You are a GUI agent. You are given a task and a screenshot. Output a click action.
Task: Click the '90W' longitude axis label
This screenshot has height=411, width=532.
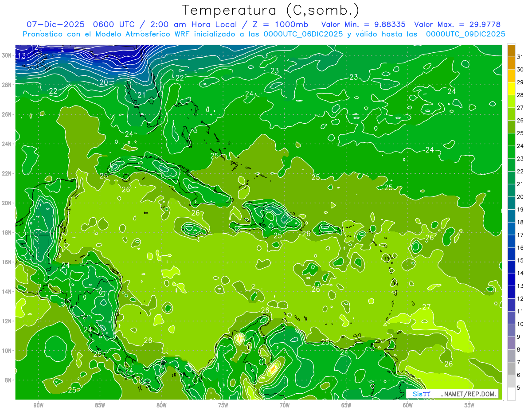38,405
